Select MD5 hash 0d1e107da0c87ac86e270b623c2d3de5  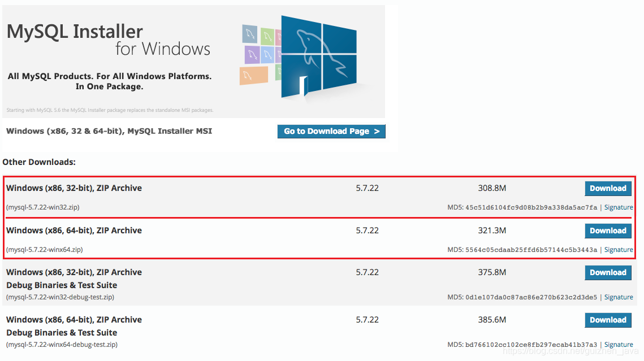coord(531,297)
